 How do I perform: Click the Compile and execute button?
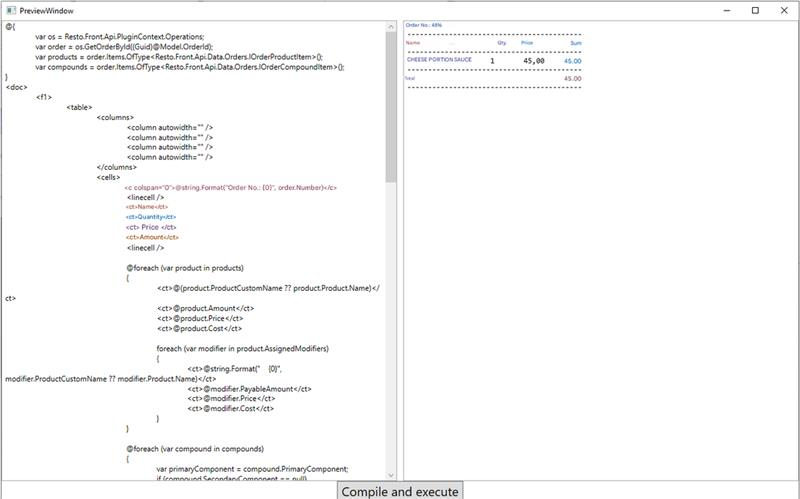click(400, 491)
